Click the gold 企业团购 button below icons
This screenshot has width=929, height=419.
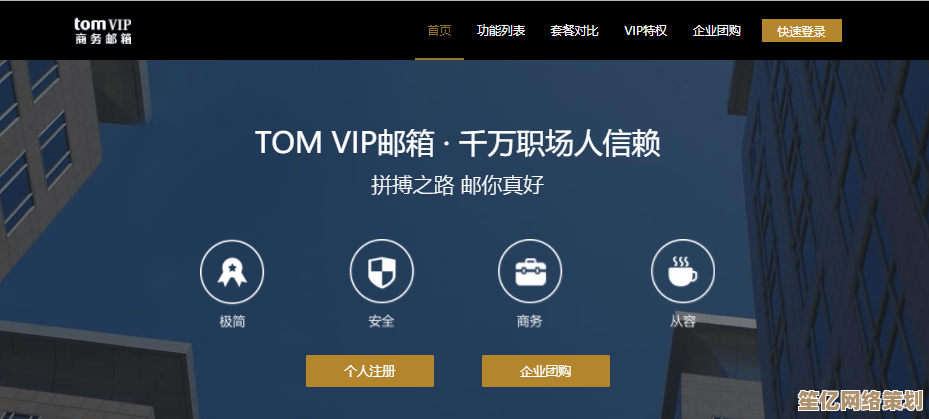(546, 371)
